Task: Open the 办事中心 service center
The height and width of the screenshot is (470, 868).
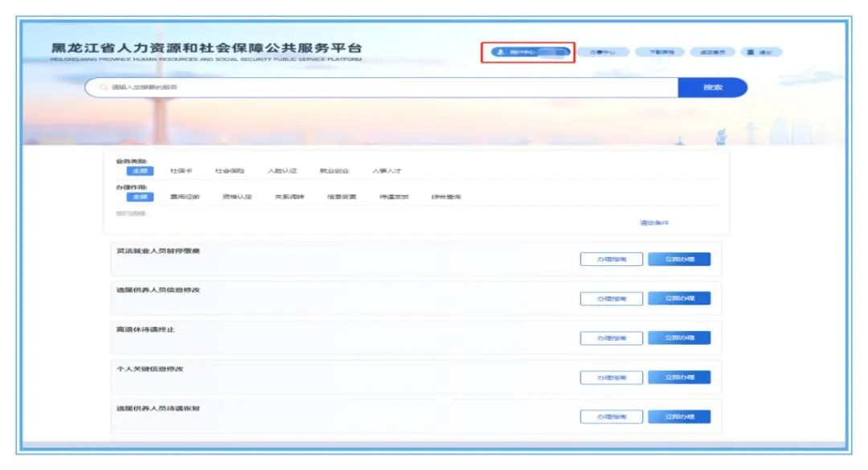Action: (603, 52)
